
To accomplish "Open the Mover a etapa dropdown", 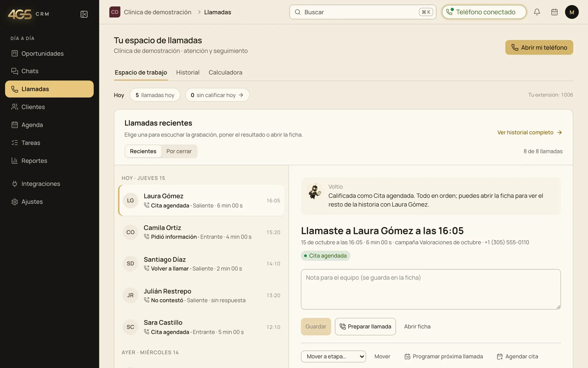I will (x=333, y=357).
